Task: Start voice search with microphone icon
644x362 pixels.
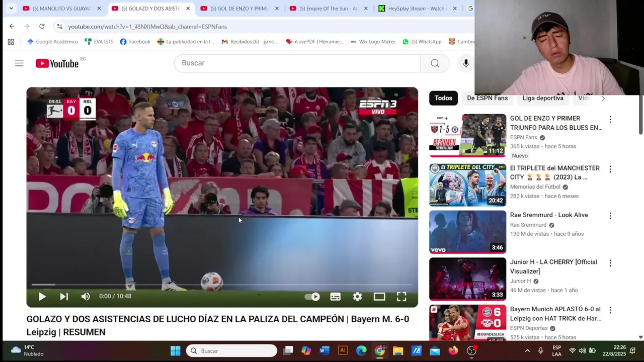Action: click(x=466, y=63)
